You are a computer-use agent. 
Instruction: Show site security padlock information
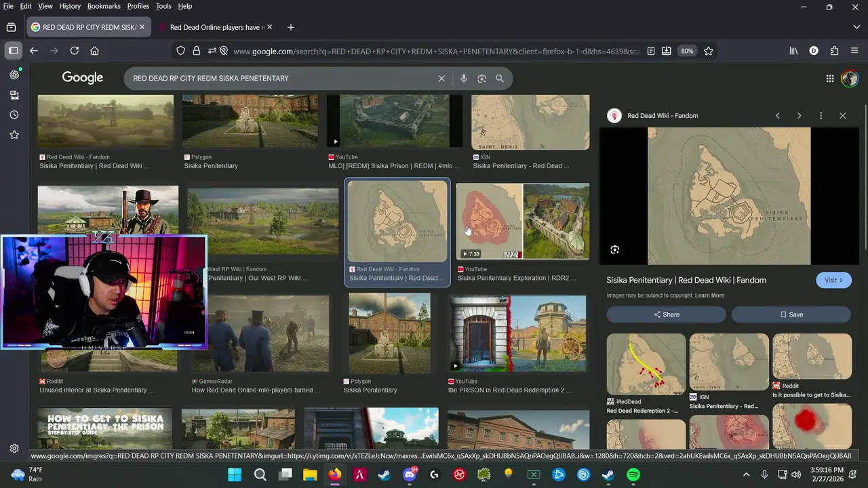click(x=196, y=51)
